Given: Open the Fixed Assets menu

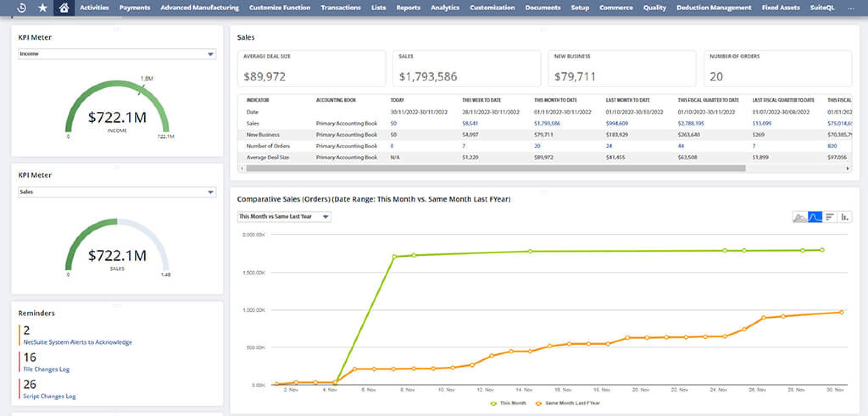Looking at the screenshot, I should 781,8.
